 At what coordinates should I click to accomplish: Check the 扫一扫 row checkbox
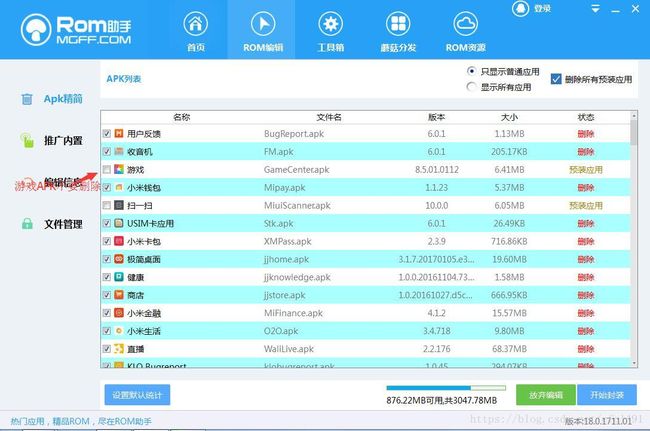click(107, 205)
